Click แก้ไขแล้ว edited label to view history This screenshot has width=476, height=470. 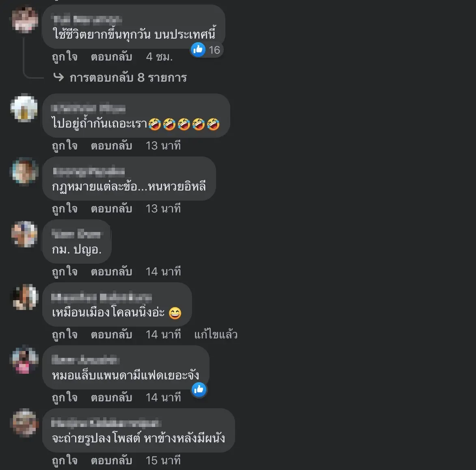[x=216, y=334]
